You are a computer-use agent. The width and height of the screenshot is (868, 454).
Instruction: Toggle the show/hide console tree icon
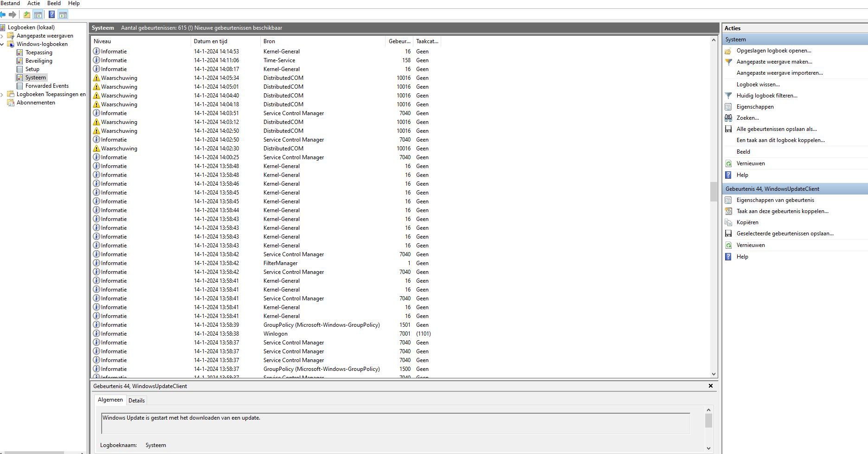(x=38, y=14)
